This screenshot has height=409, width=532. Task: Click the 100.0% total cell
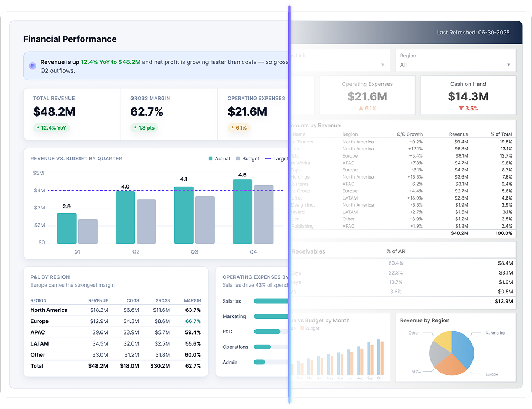tap(503, 233)
